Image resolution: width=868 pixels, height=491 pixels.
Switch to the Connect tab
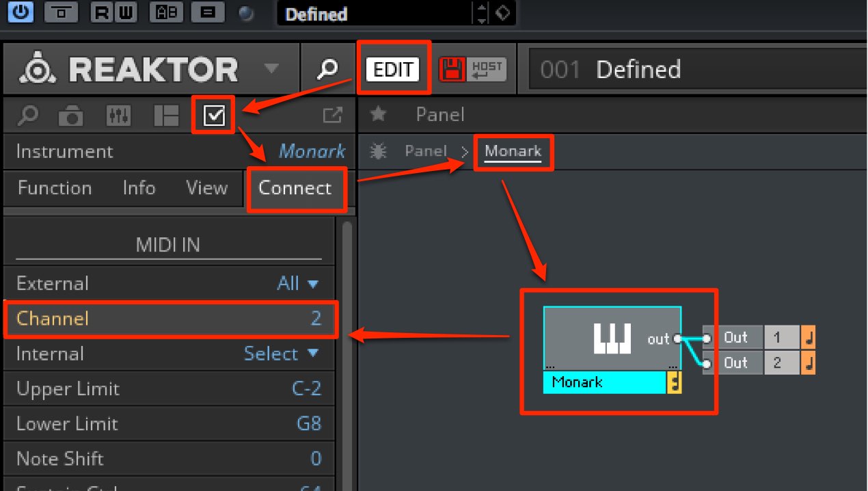[295, 188]
